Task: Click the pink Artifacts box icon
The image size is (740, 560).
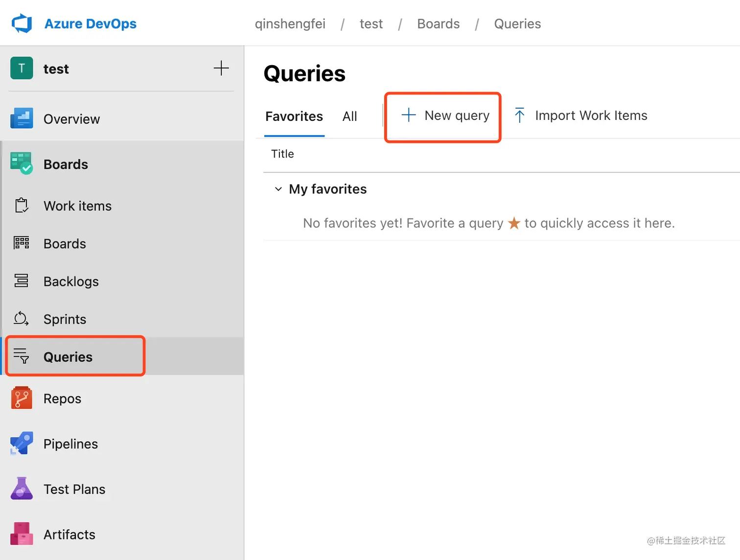Action: coord(22,534)
